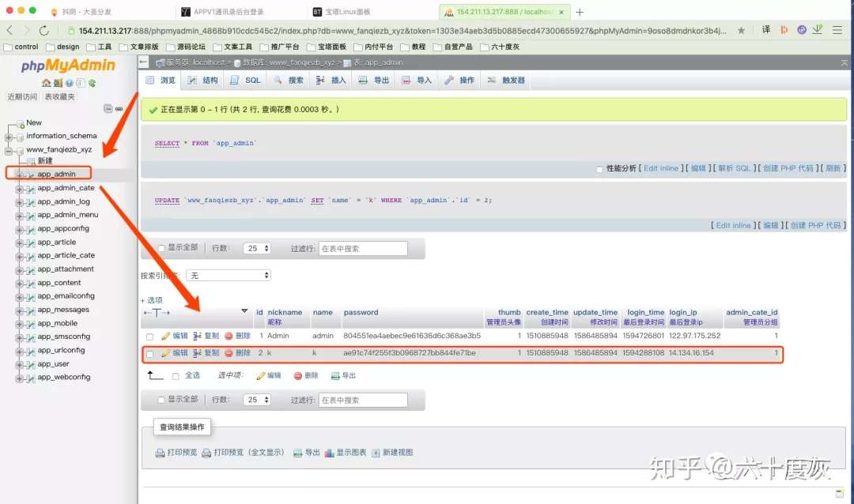
Task: Click the export icon for selected rows
Action: [x=335, y=375]
